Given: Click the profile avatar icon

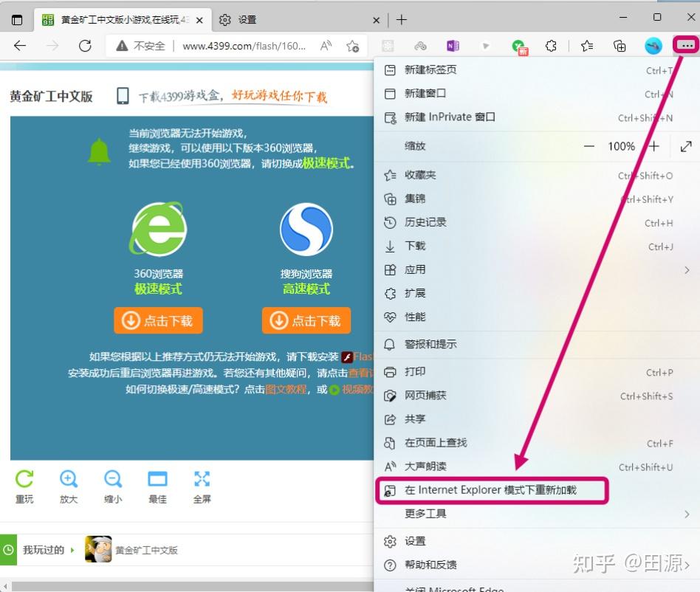Looking at the screenshot, I should pyautogui.click(x=653, y=46).
